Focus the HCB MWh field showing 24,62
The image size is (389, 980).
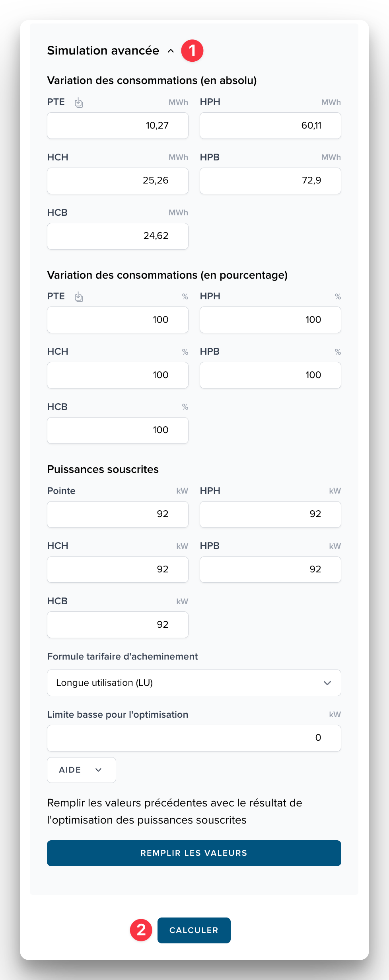tap(117, 236)
